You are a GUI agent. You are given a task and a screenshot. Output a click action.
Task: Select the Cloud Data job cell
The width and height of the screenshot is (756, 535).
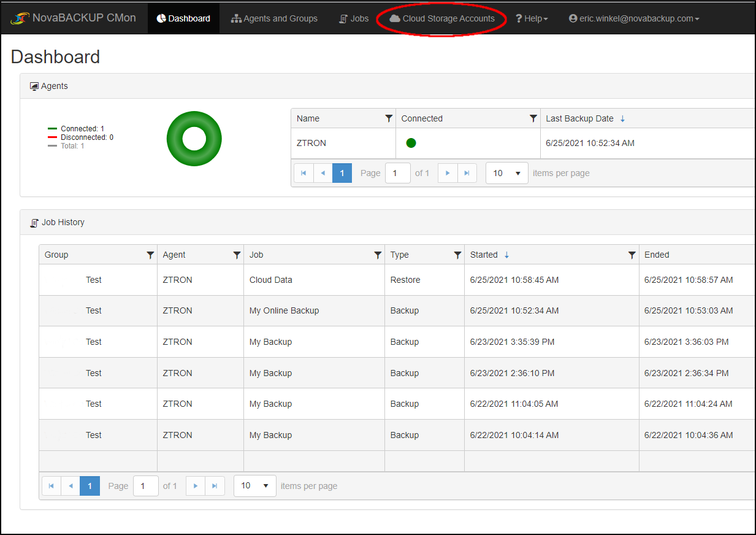click(271, 280)
